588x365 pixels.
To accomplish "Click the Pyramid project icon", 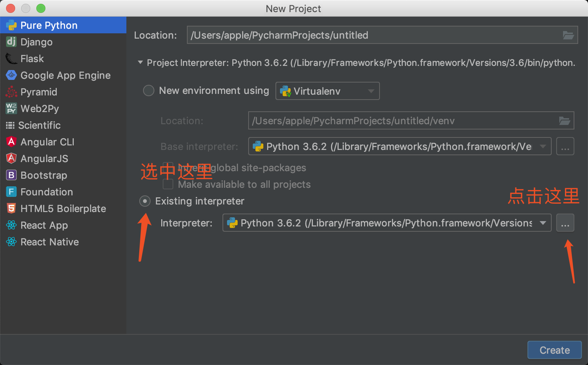I will 11,92.
